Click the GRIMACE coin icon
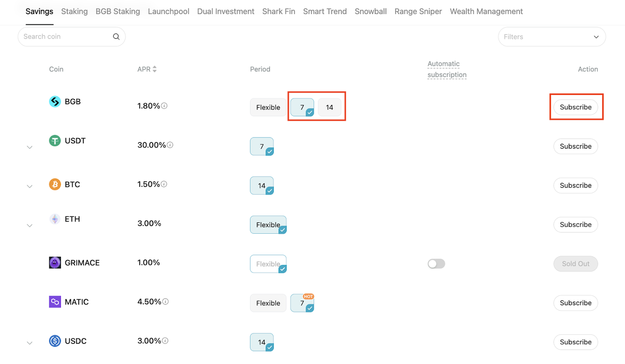This screenshot has width=625, height=364. click(x=55, y=263)
